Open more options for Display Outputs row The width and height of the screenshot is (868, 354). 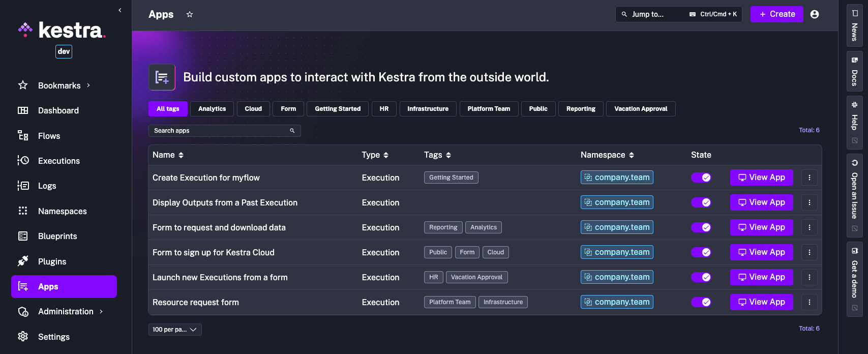810,202
